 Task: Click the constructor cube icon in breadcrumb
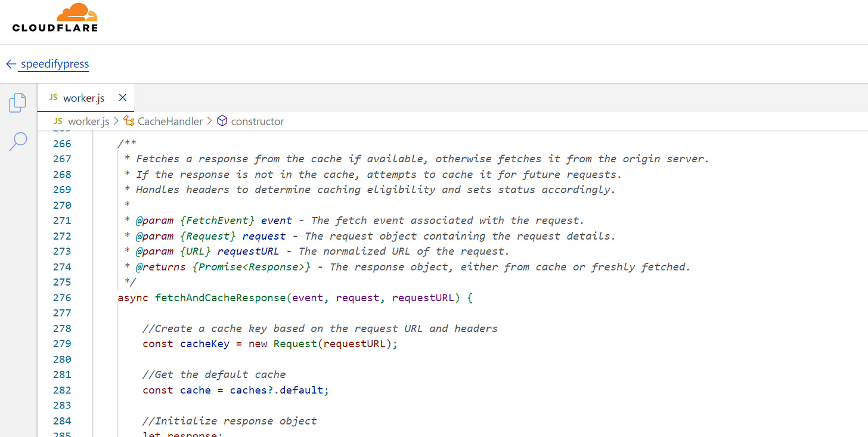[222, 121]
